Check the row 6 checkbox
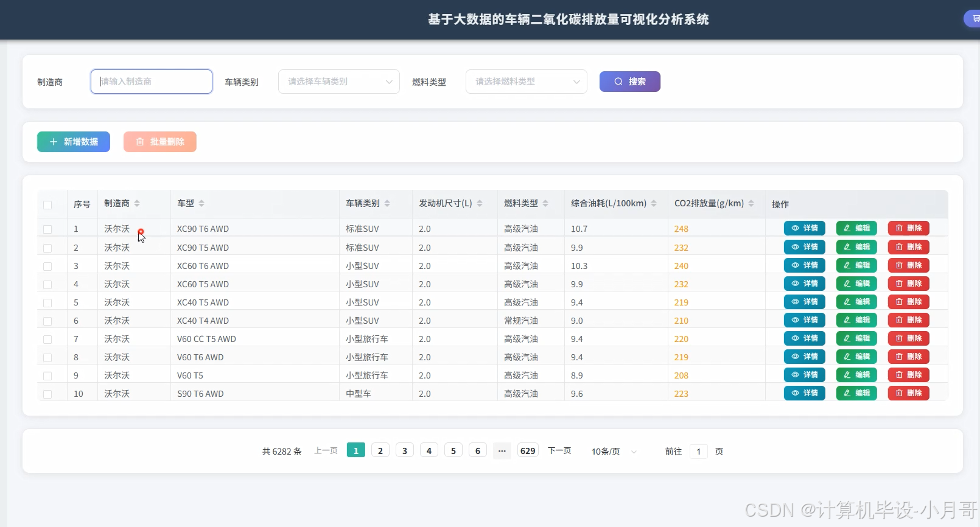 click(47, 321)
